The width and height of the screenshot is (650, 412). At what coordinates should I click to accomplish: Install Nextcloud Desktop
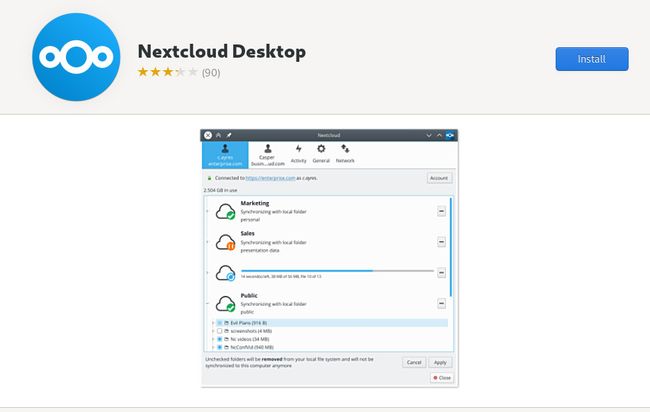(x=592, y=59)
